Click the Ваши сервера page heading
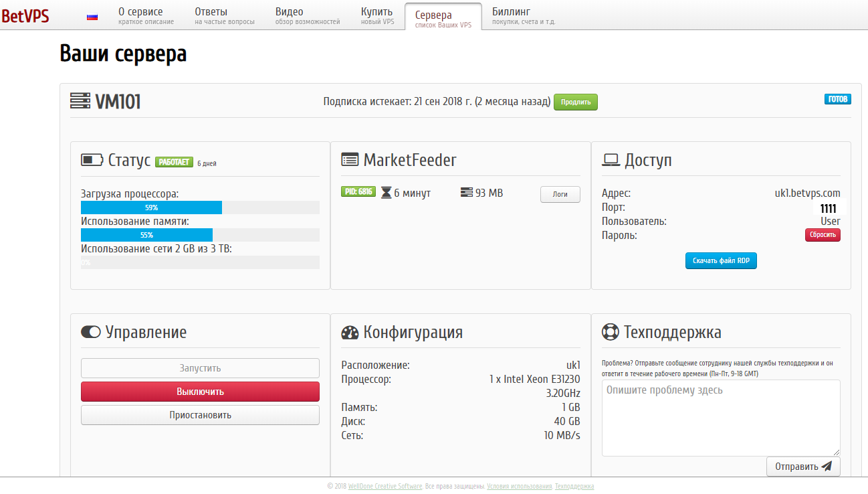The width and height of the screenshot is (868, 494). (x=123, y=54)
